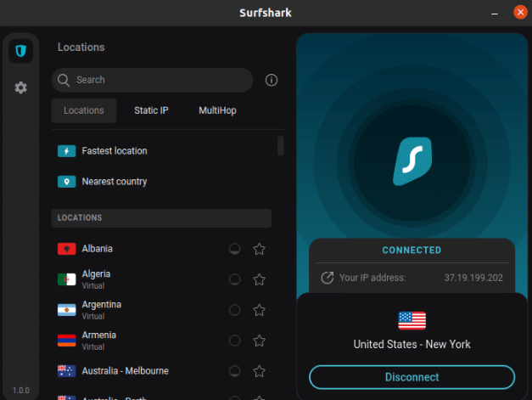Image resolution: width=532 pixels, height=400 pixels.
Task: Click the Surfshark logo in center
Action: (412, 161)
